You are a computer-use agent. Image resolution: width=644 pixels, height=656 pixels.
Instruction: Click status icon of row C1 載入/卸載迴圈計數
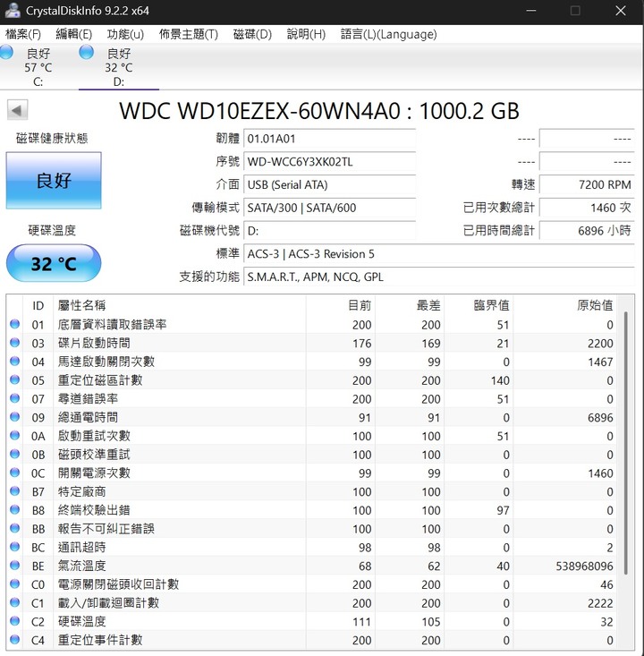tap(14, 602)
